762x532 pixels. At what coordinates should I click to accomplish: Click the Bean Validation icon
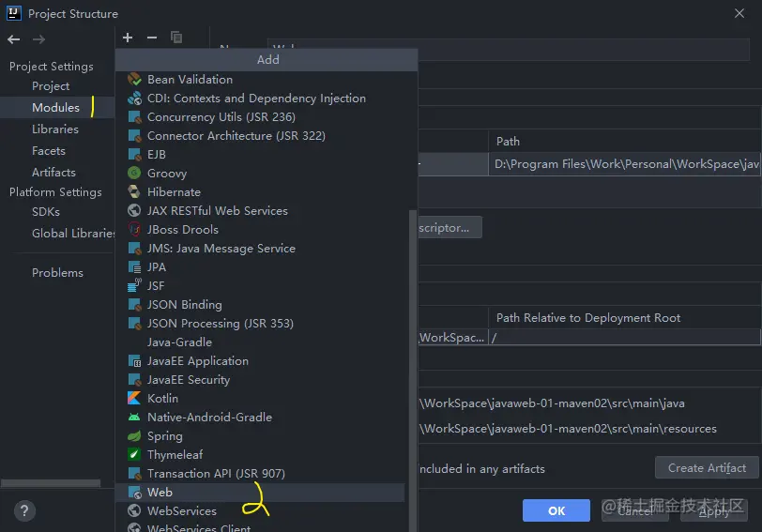pyautogui.click(x=134, y=79)
